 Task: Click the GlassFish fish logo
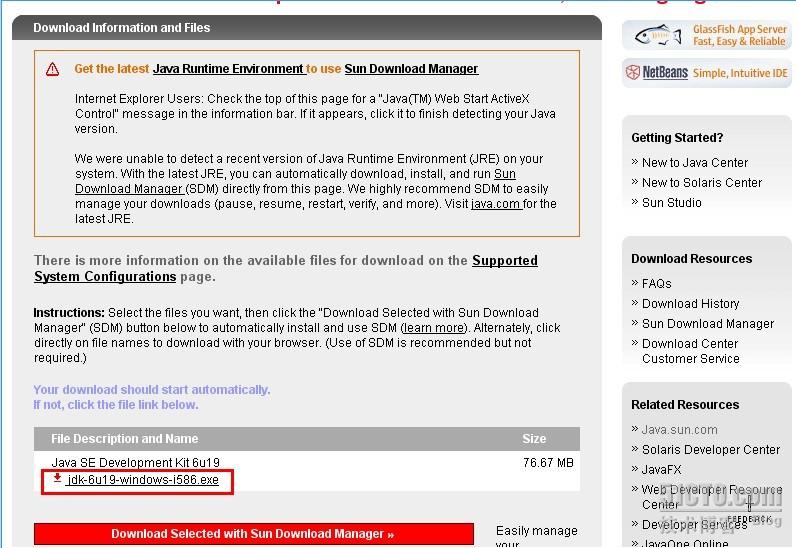[x=658, y=36]
